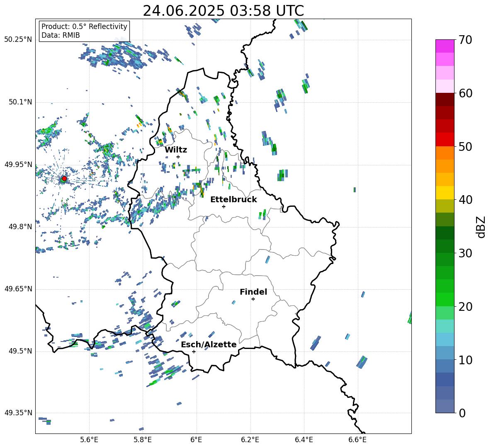The image size is (491, 448).
Task: Click the 'Data: RMIB' text
Action: [61, 35]
